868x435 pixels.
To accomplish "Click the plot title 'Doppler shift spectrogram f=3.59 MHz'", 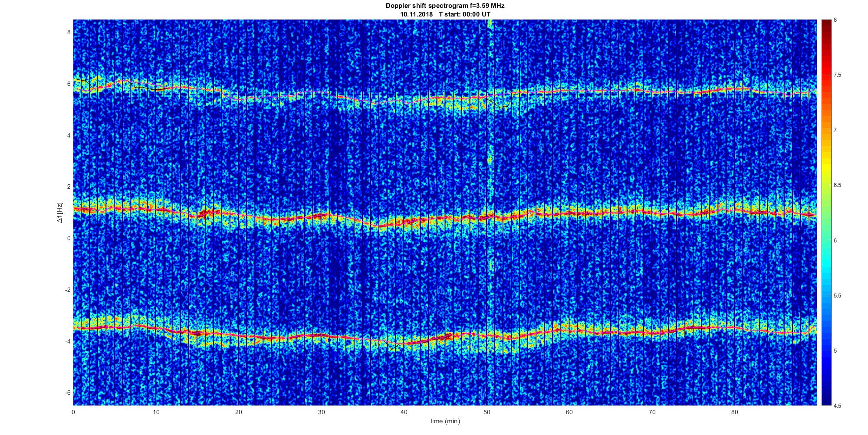I will (445, 6).
